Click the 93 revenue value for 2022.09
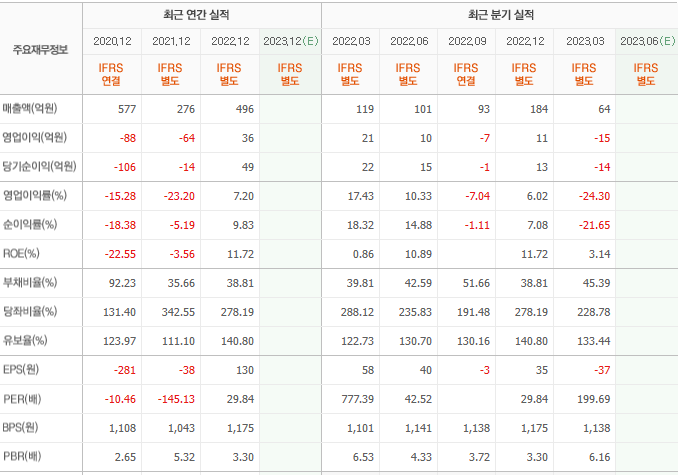This screenshot has height=475, width=683. (484, 109)
